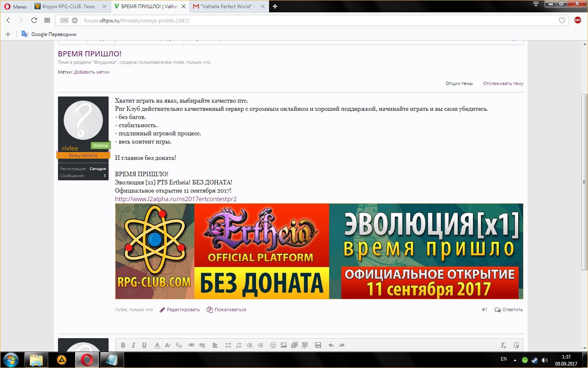Open Speed Dial start page icon
Screen dimensions: 588x368
(47, 20)
